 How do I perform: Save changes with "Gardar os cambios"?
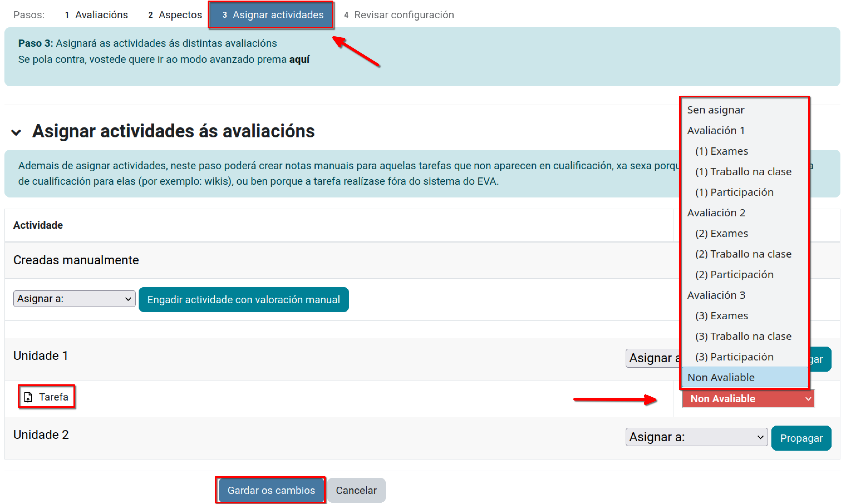pyautogui.click(x=271, y=490)
